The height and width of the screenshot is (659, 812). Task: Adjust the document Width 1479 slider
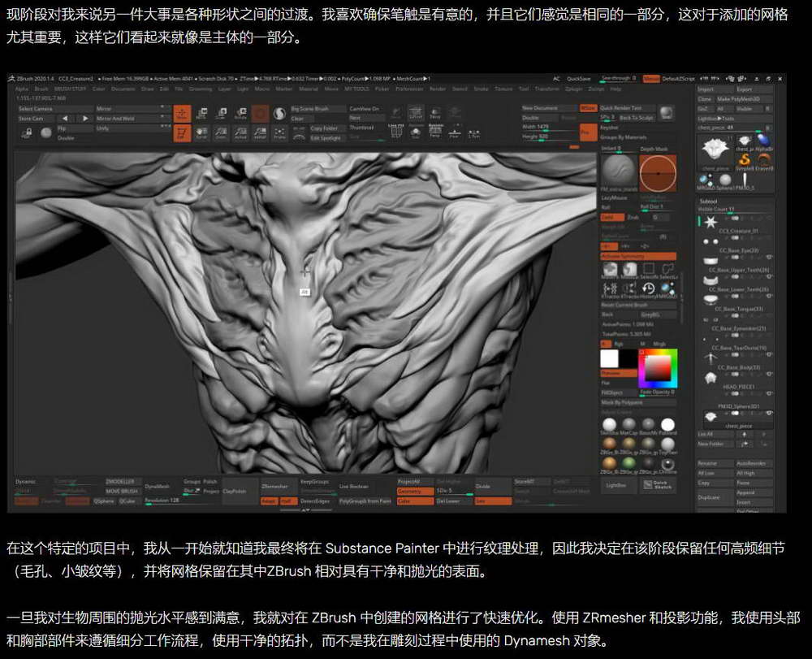pyautogui.click(x=548, y=128)
